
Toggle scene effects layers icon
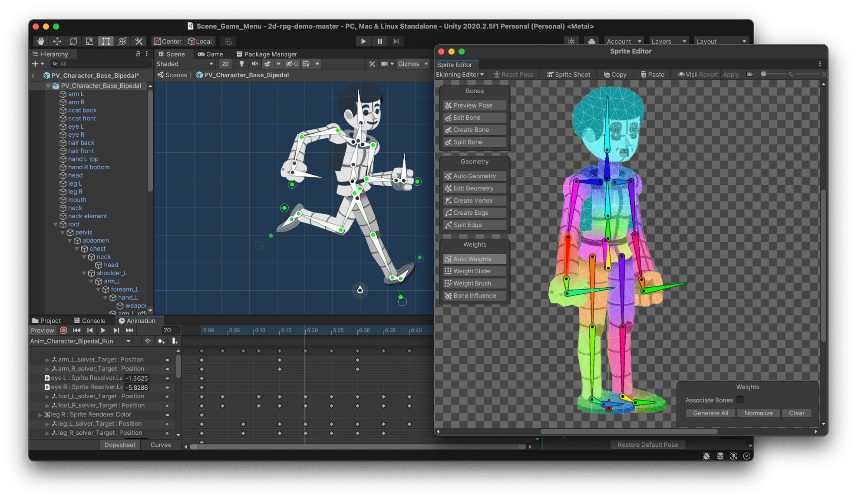[267, 64]
